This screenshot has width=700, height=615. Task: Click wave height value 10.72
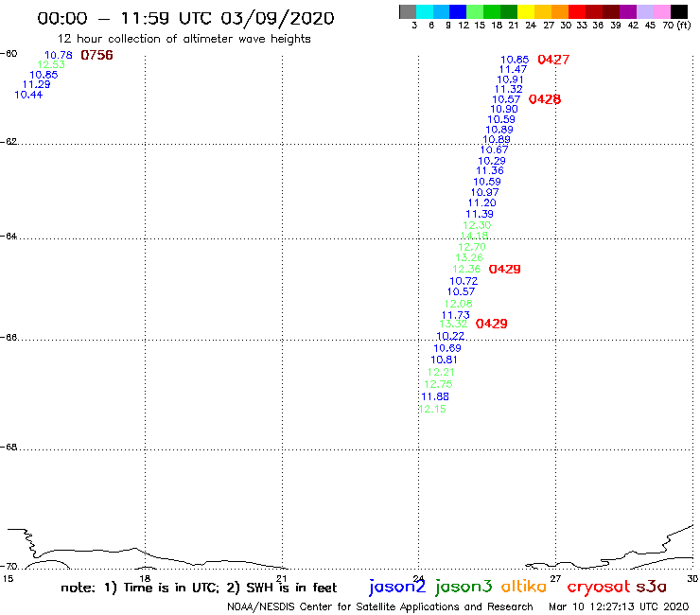(464, 281)
